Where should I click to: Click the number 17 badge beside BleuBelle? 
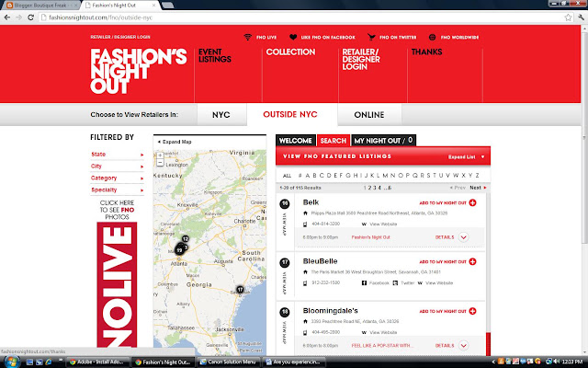click(285, 262)
